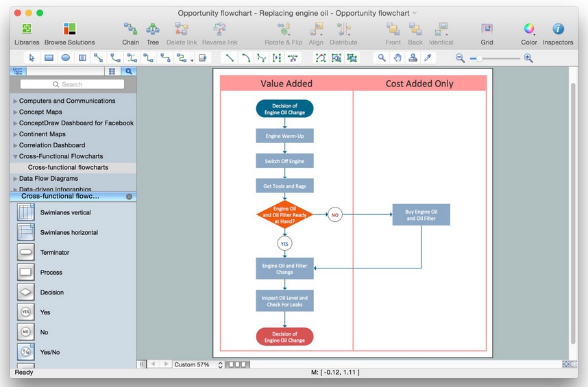Switch library panel to search view
Image resolution: width=588 pixels, height=387 pixels.
[x=128, y=71]
